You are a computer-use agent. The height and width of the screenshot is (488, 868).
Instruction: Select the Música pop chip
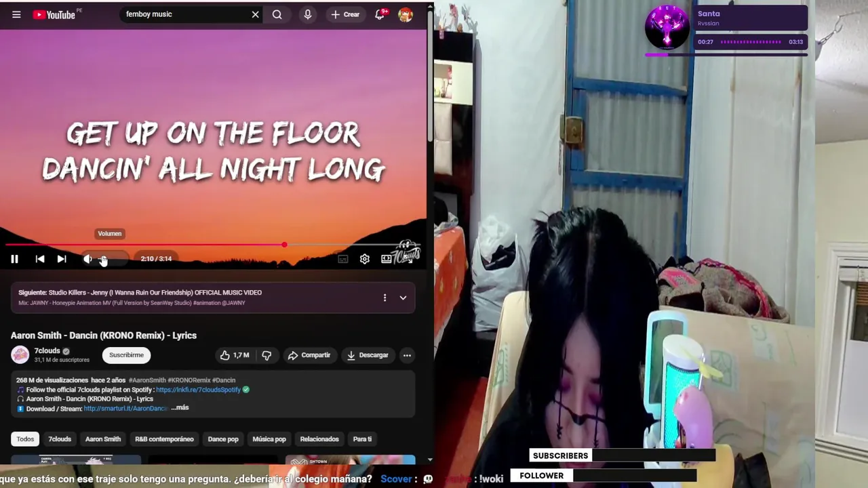click(269, 439)
